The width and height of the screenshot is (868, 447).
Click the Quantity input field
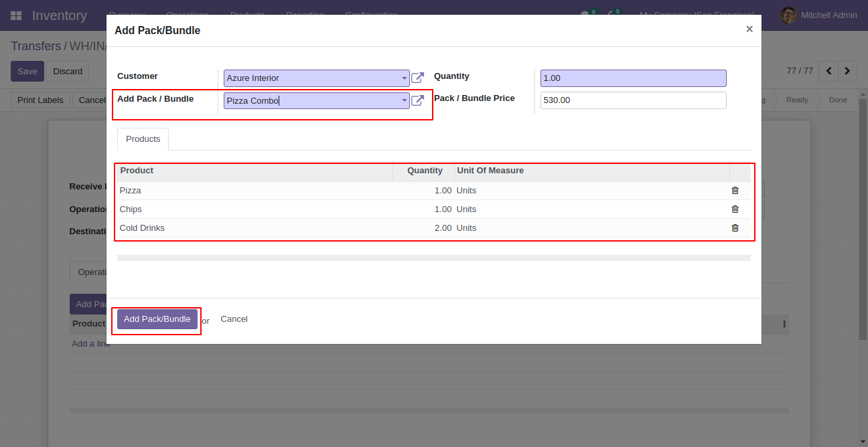tap(633, 78)
